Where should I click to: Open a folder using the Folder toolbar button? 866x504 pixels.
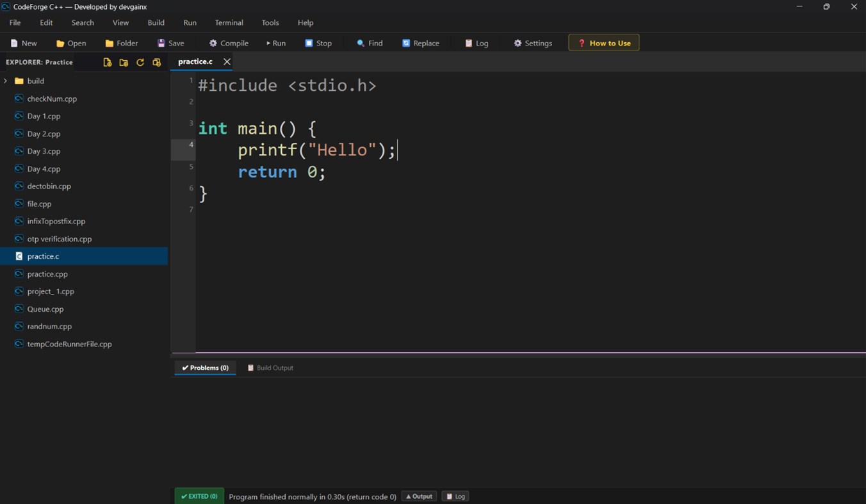pos(122,43)
